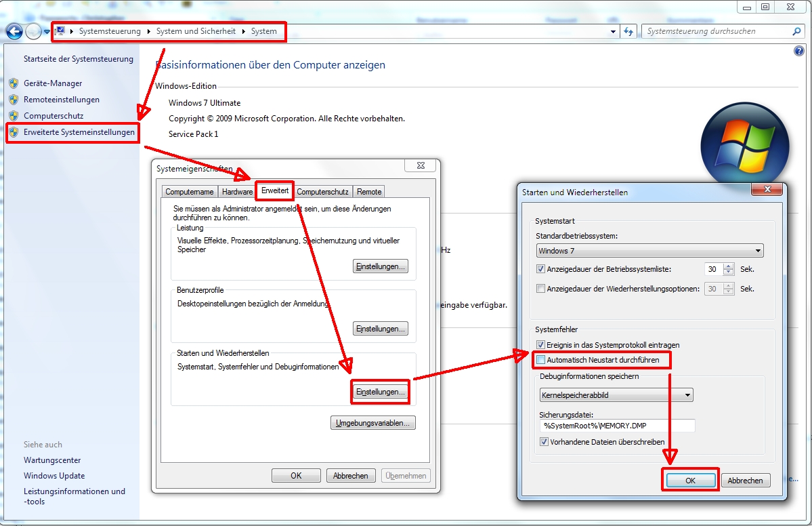This screenshot has height=526, width=812.
Task: Open the Kernelspeicherabbild debug info dropdown
Action: point(616,395)
